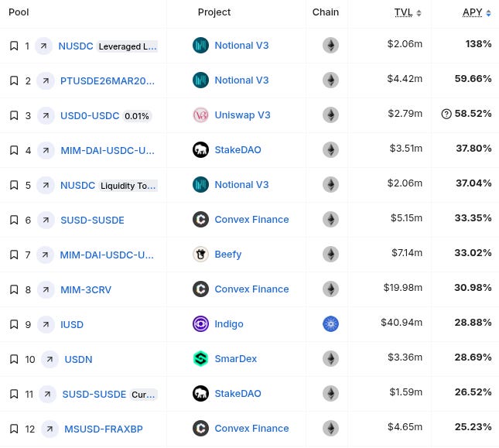Click the Beefy cow logo icon
Image resolution: width=499 pixels, height=448 pixels.
coord(201,255)
